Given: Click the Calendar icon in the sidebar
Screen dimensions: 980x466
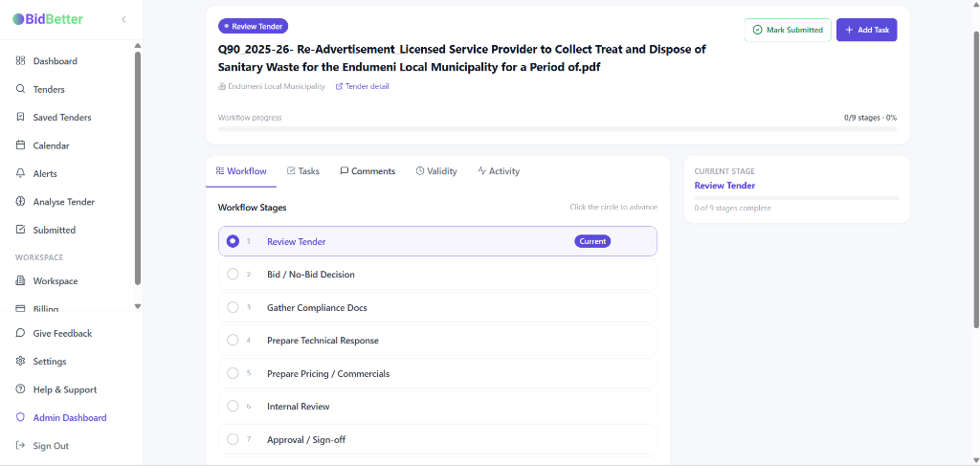Looking at the screenshot, I should pos(21,144).
